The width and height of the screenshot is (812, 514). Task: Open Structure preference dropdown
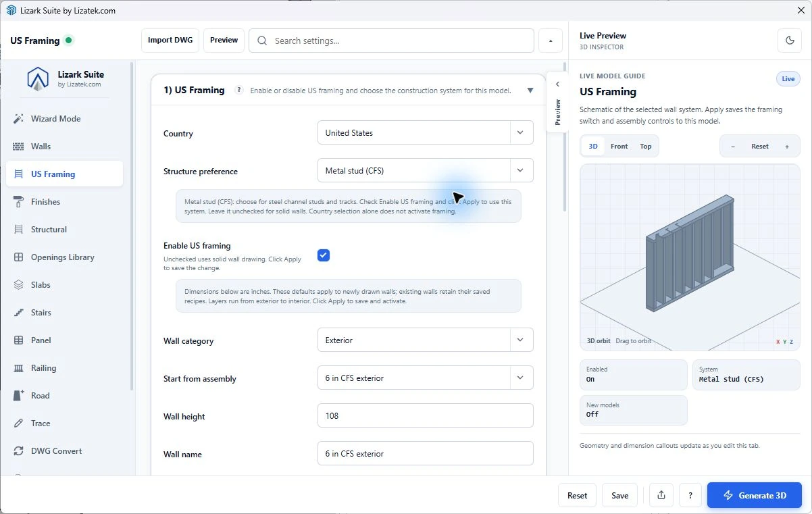click(x=425, y=171)
